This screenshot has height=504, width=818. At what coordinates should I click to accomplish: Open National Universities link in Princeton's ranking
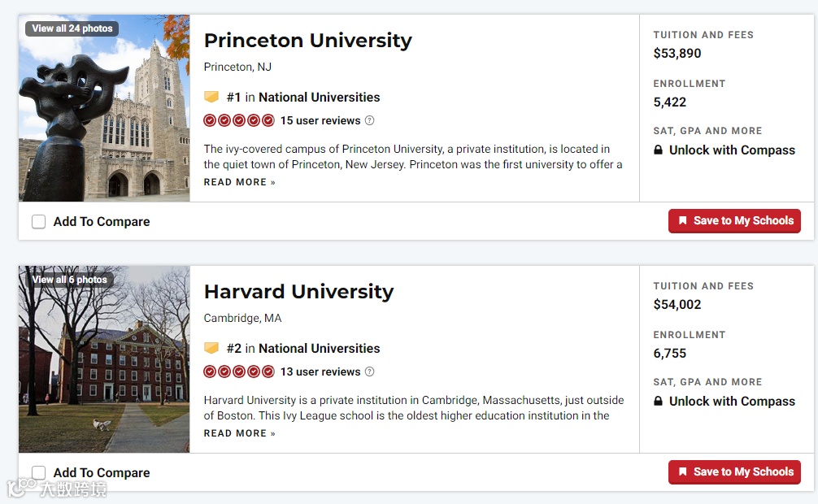pyautogui.click(x=319, y=97)
